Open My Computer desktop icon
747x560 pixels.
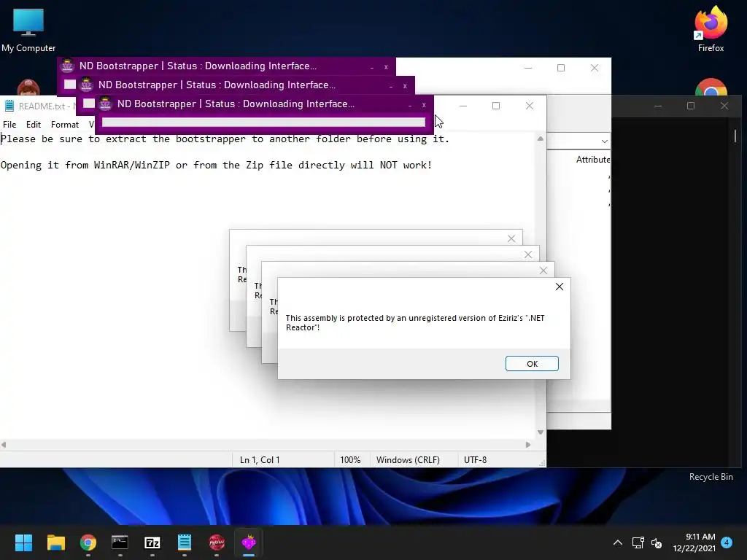coord(28,30)
